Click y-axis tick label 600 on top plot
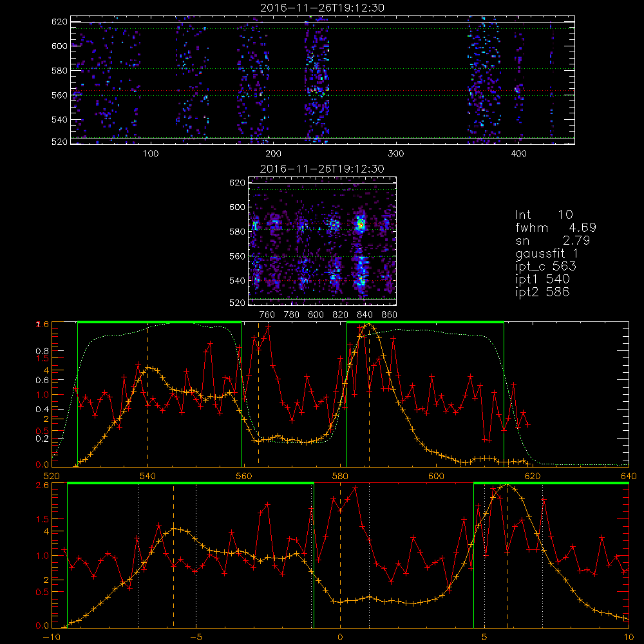Viewport: 644px width, 644px height. pyautogui.click(x=59, y=46)
